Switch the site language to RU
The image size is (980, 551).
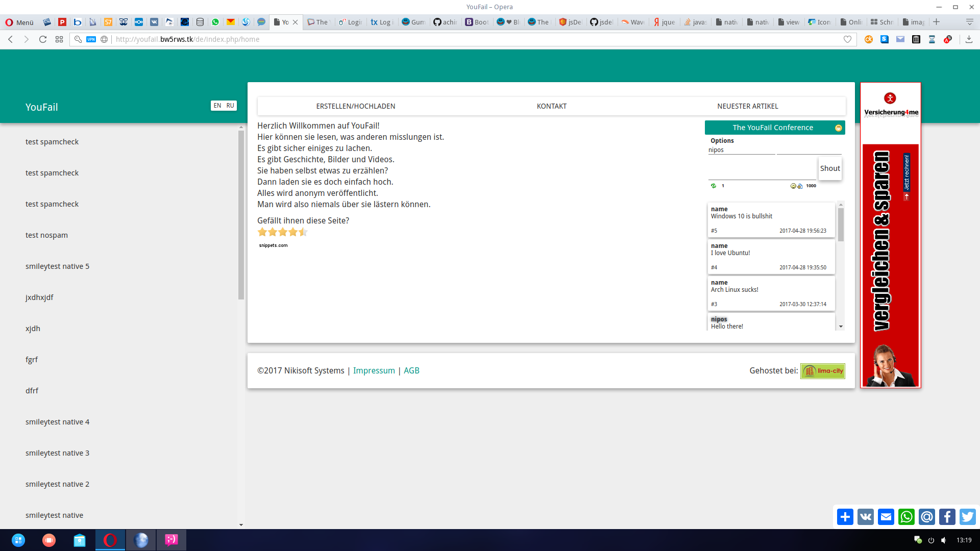[x=230, y=106]
